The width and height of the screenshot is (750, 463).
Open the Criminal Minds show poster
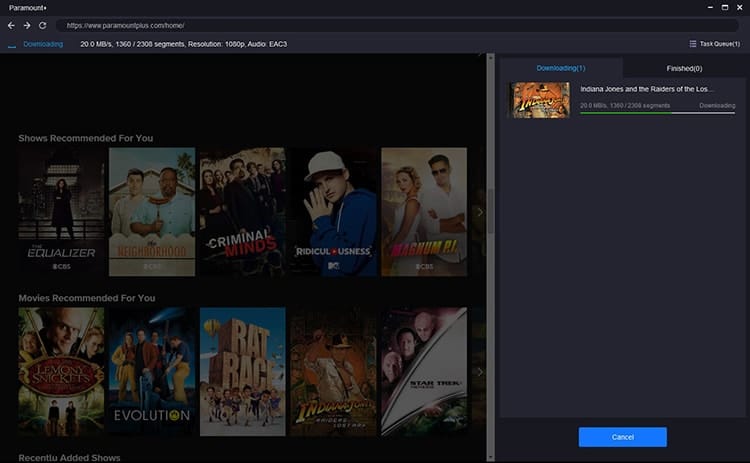[243, 211]
